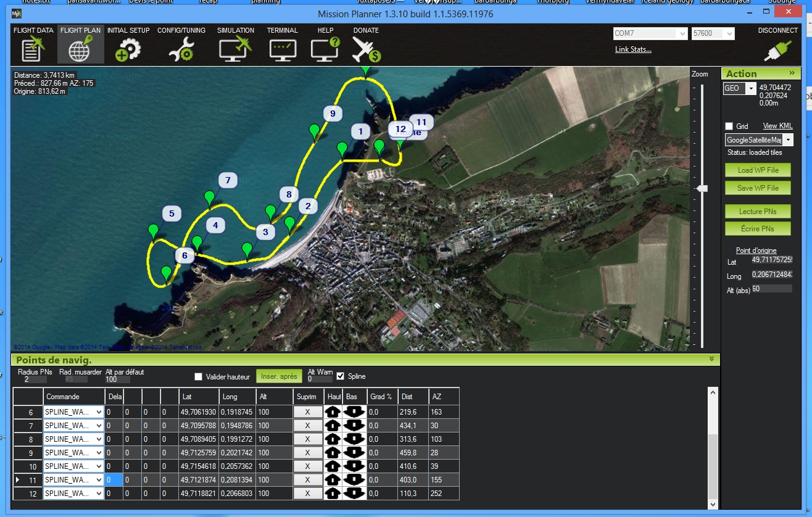Move waypoint 8 row down

(x=354, y=439)
